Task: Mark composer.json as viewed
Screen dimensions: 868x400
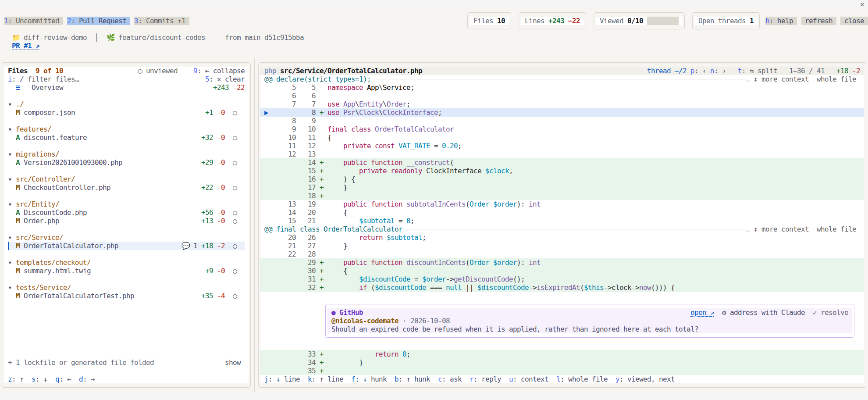Action: (x=235, y=113)
